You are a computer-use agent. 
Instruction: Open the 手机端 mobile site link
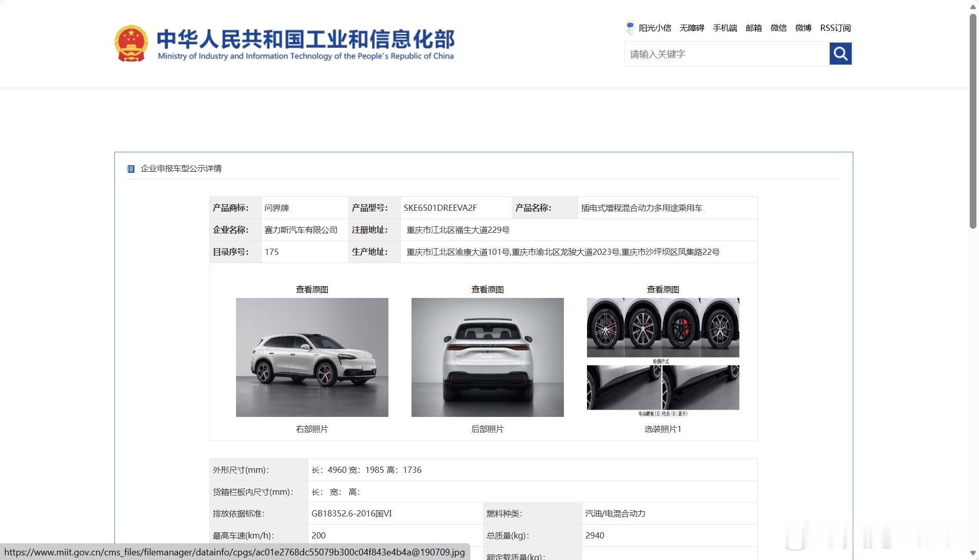coord(725,28)
